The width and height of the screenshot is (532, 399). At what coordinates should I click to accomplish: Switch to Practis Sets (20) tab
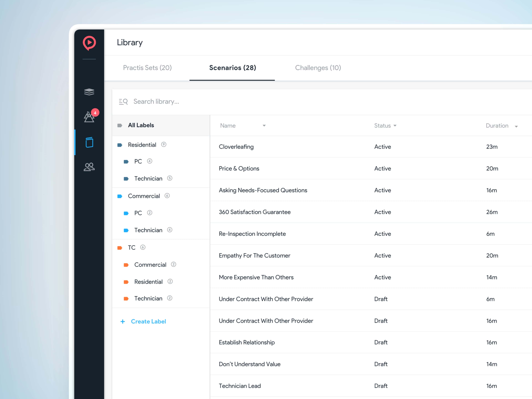[147, 68]
